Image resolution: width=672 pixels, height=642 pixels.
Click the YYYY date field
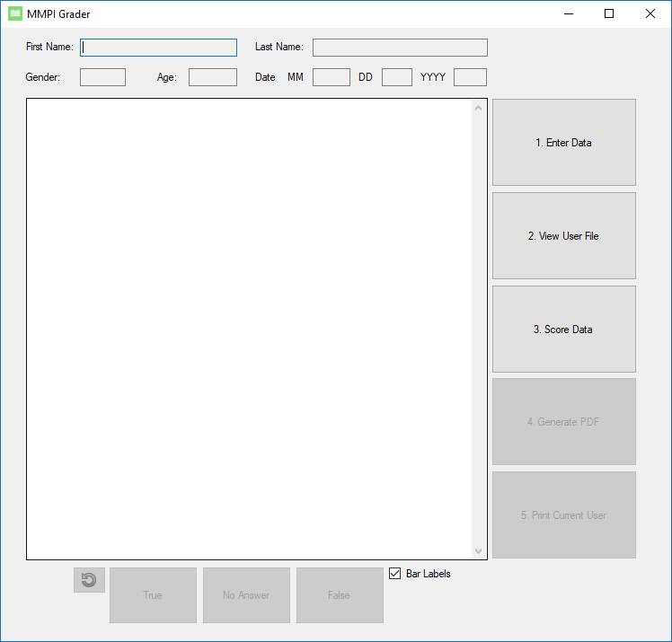tap(470, 77)
